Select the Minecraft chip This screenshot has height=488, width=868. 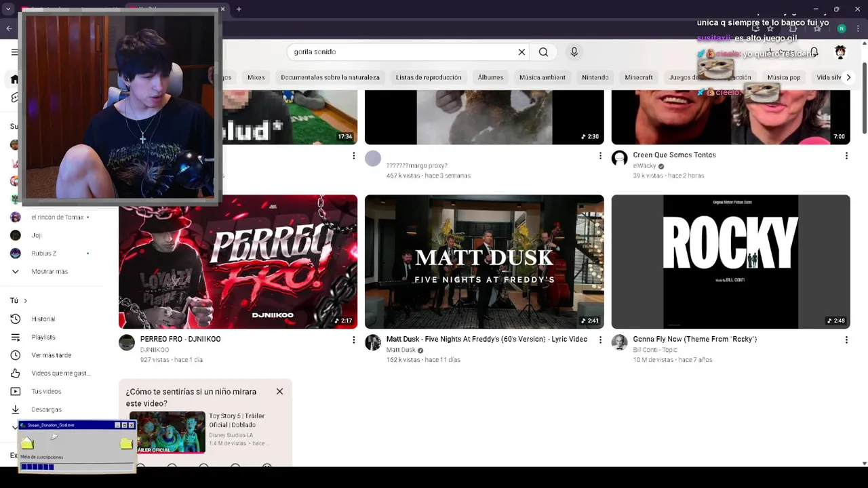[639, 77]
